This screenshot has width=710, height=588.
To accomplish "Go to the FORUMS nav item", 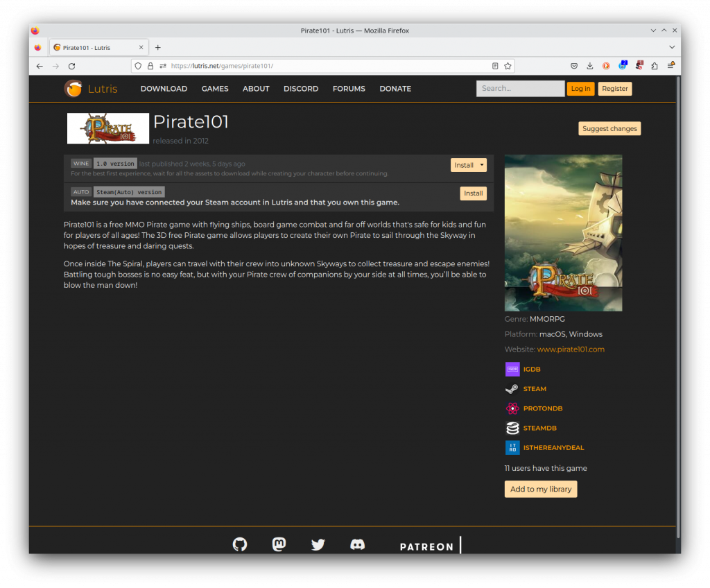I will coord(349,89).
